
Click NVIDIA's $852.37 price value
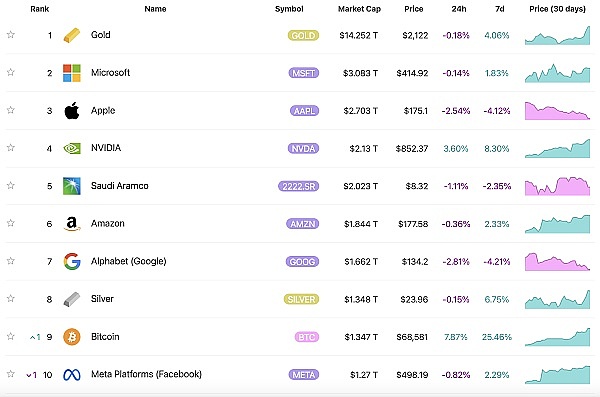click(x=412, y=148)
